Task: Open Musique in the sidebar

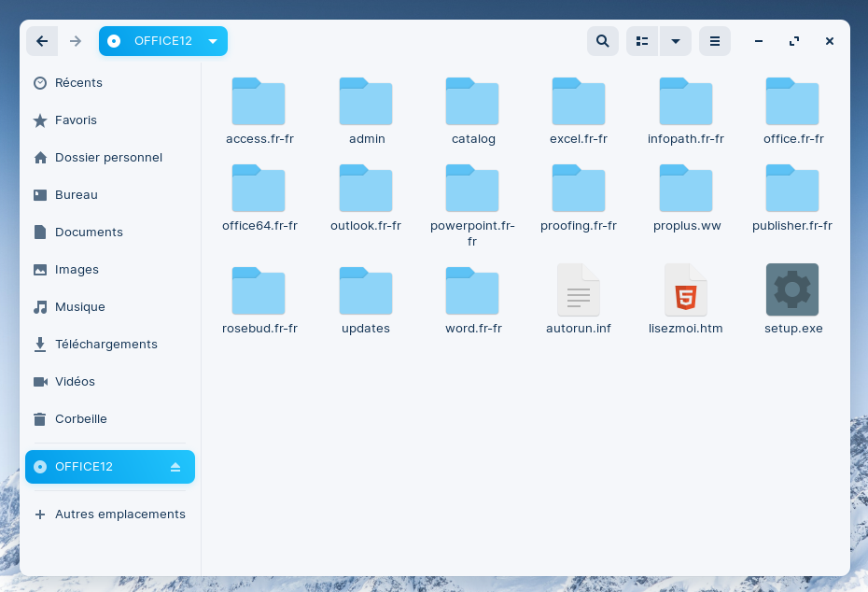Action: 110,307
